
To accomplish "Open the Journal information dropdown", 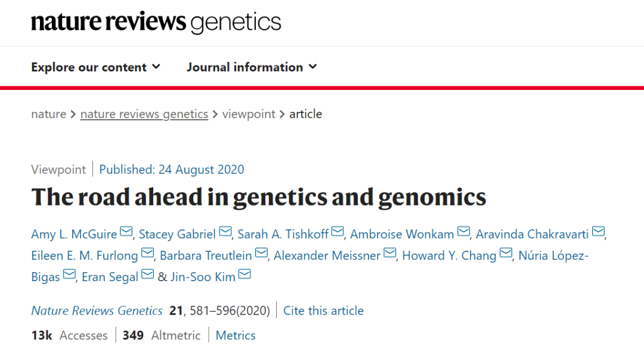I will [x=251, y=67].
